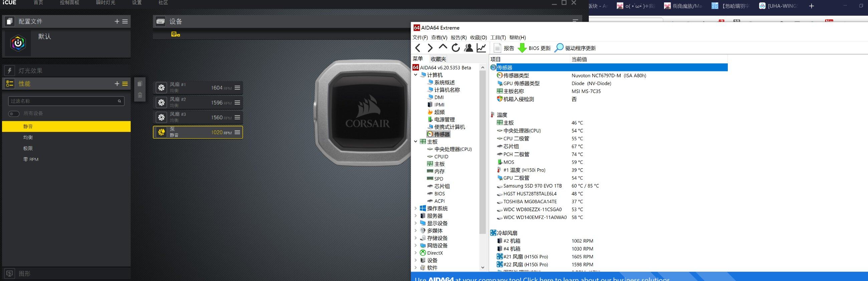Open AIDA64 graph chart icon

pyautogui.click(x=481, y=48)
